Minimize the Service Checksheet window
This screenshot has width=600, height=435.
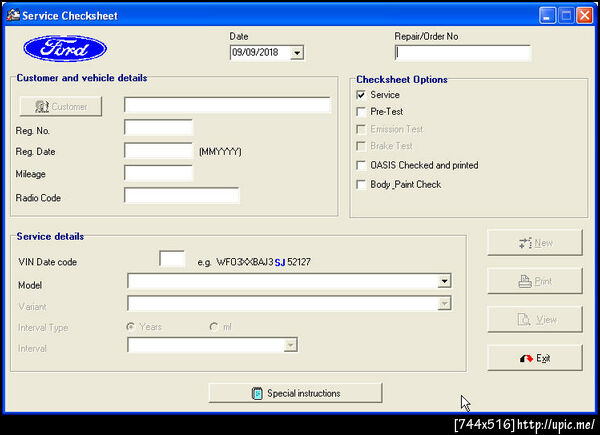pyautogui.click(x=548, y=16)
